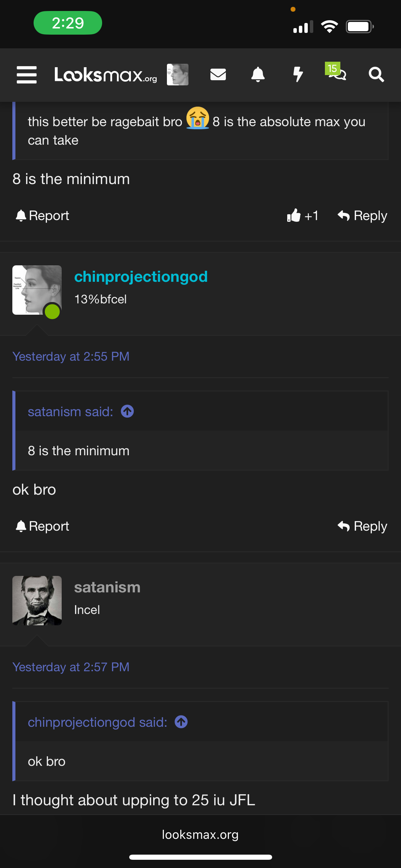Open the alerts bell icon
Image resolution: width=401 pixels, height=868 pixels.
258,74
